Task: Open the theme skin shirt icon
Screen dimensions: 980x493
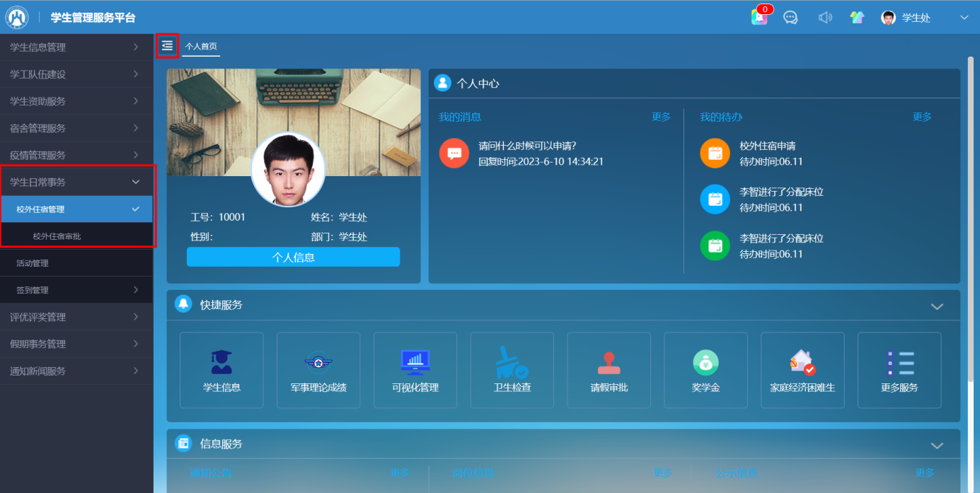Action: click(x=857, y=18)
